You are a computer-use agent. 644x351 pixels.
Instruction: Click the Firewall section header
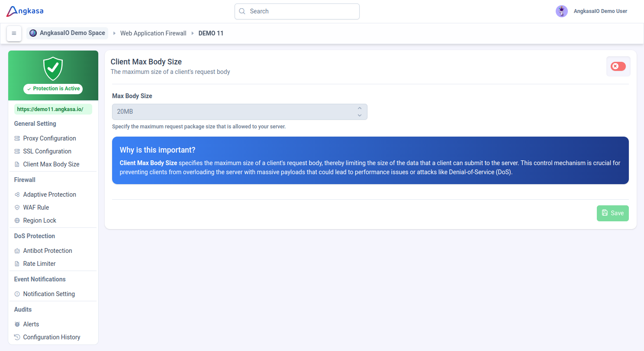tap(25, 180)
